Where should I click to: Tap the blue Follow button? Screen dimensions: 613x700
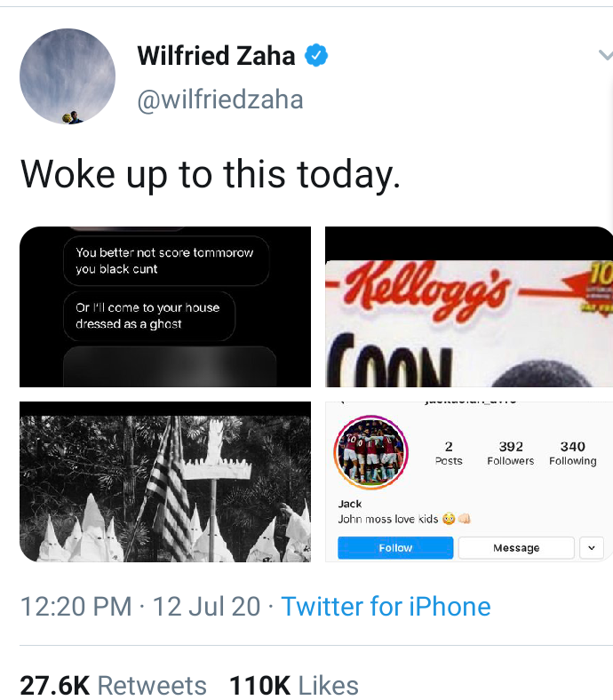[395, 548]
